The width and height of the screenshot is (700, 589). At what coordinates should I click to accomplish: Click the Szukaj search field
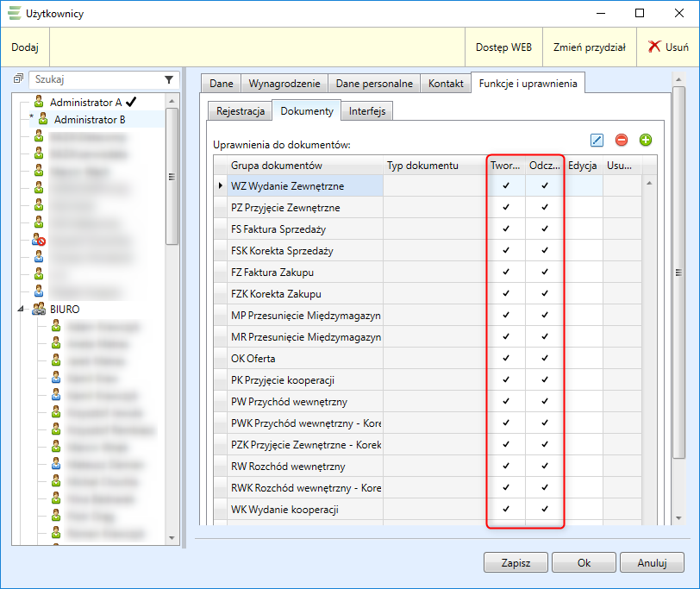point(95,79)
